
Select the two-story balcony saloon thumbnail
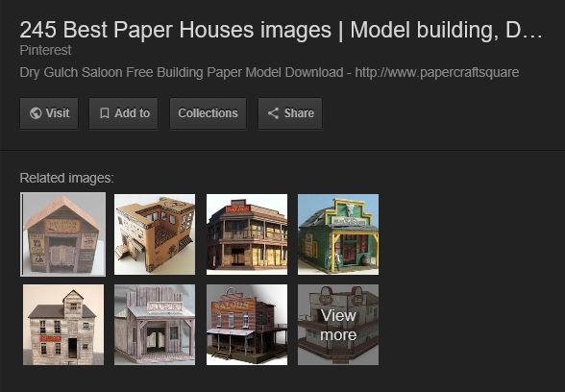(x=247, y=234)
